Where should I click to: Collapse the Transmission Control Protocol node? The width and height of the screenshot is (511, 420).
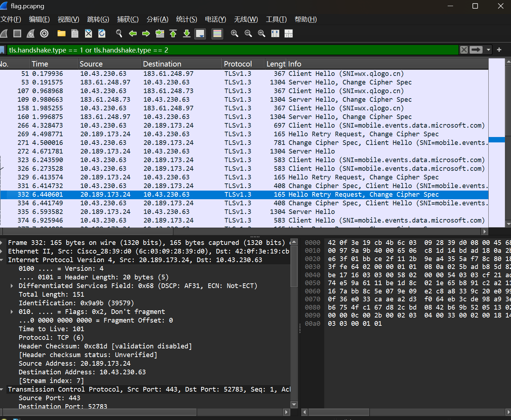tap(2, 389)
